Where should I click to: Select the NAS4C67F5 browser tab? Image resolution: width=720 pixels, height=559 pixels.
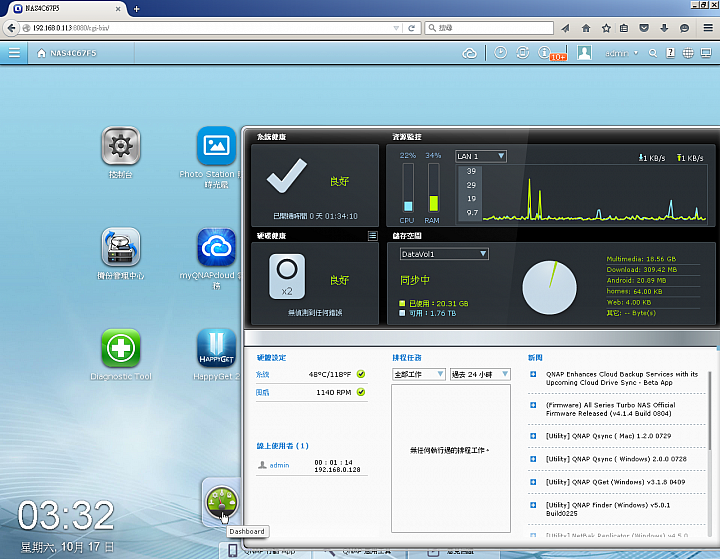click(x=66, y=9)
